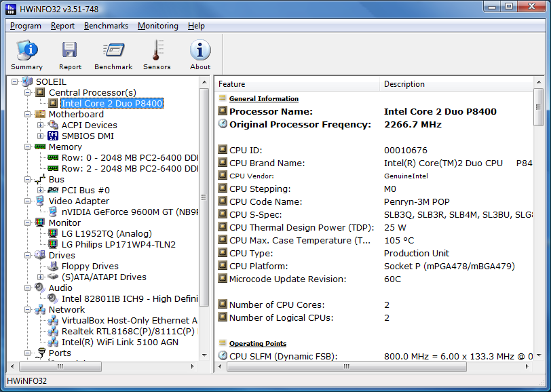Screen dimensions: 551x392
Task: Open the Help menu
Action: coord(196,26)
